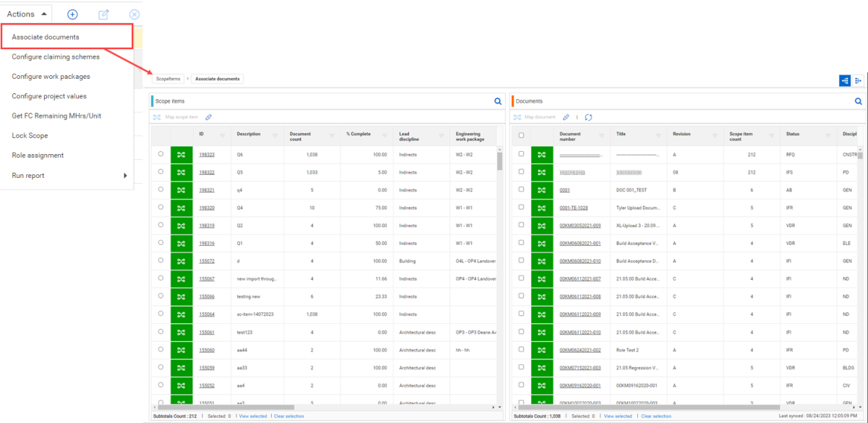
Task: Open search in the Documents panel
Action: coord(858,101)
